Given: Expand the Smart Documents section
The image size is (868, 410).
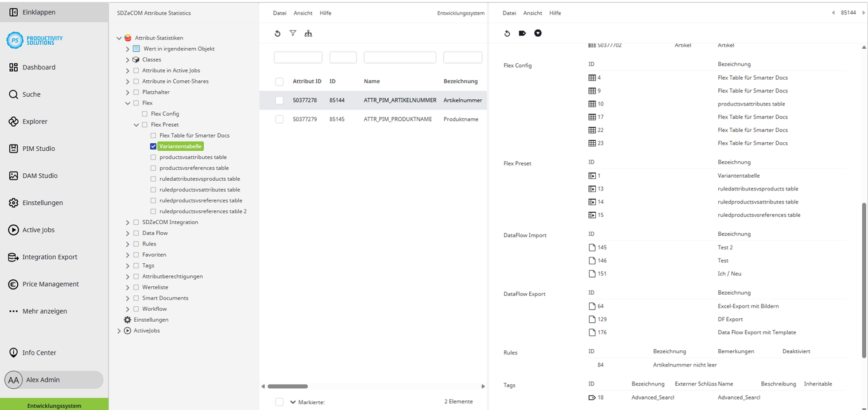Looking at the screenshot, I should pyautogui.click(x=127, y=298).
